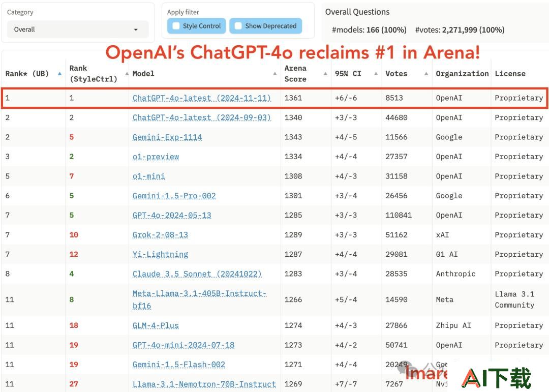Follow the Gemini-Exp-1114 link

tap(167, 137)
